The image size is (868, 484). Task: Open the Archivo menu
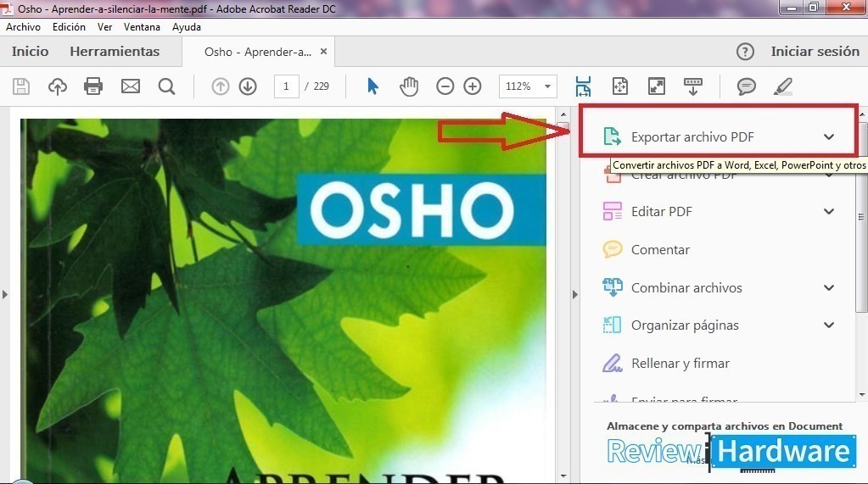click(x=23, y=27)
